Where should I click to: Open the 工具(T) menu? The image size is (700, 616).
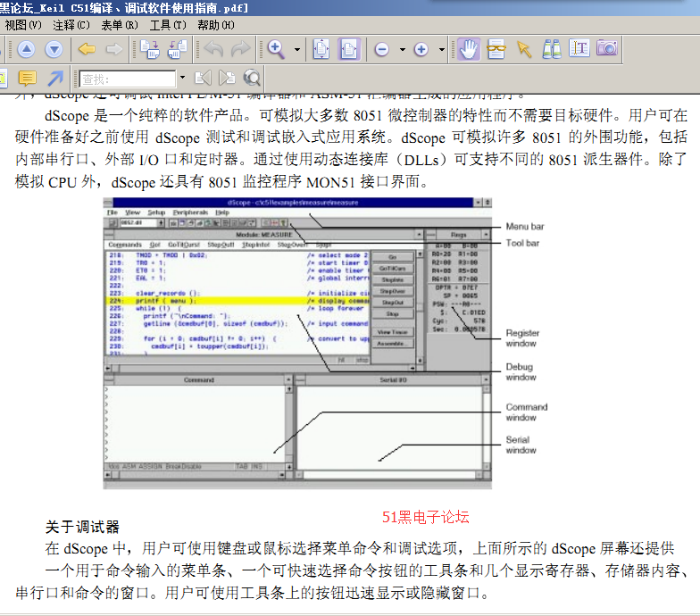click(168, 25)
